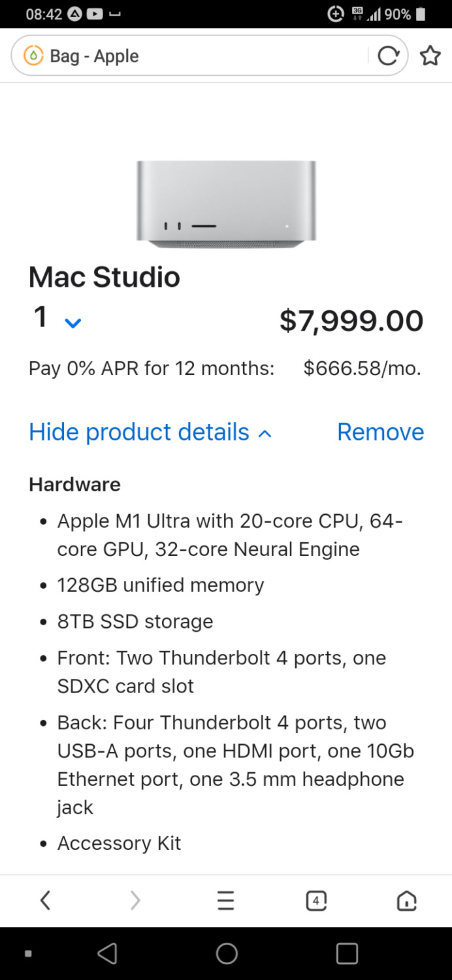Tap the site security icon in address bar
Screen dimensions: 452x980
tap(33, 56)
